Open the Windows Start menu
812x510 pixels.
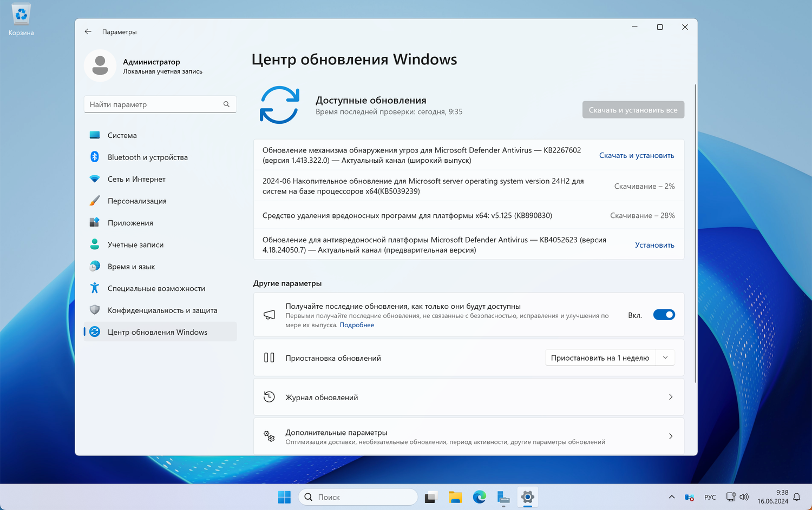tap(284, 497)
